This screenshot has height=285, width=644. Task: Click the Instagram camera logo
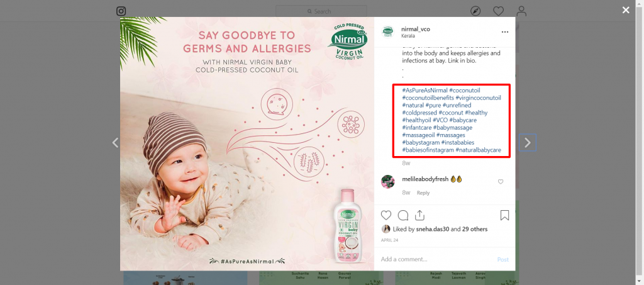tap(121, 11)
